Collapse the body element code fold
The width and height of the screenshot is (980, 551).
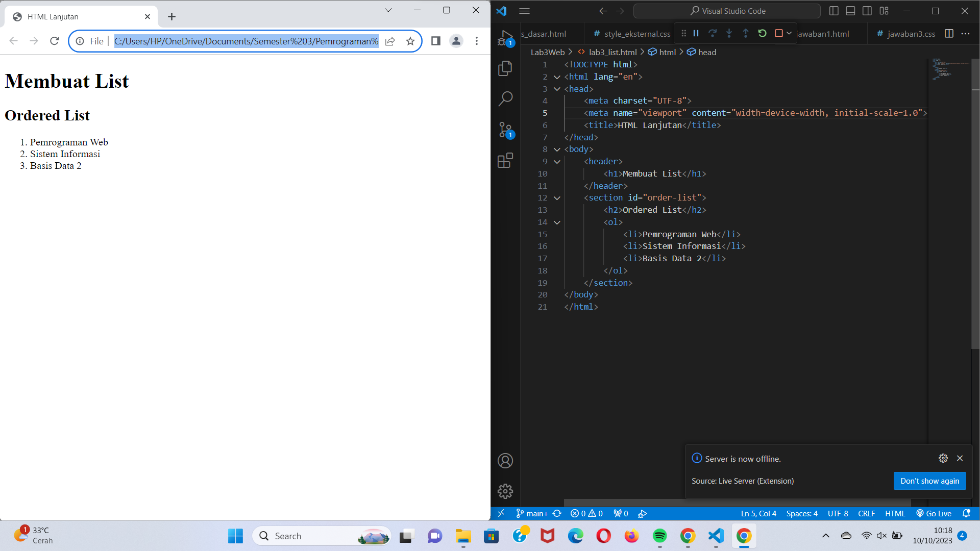pyautogui.click(x=557, y=149)
